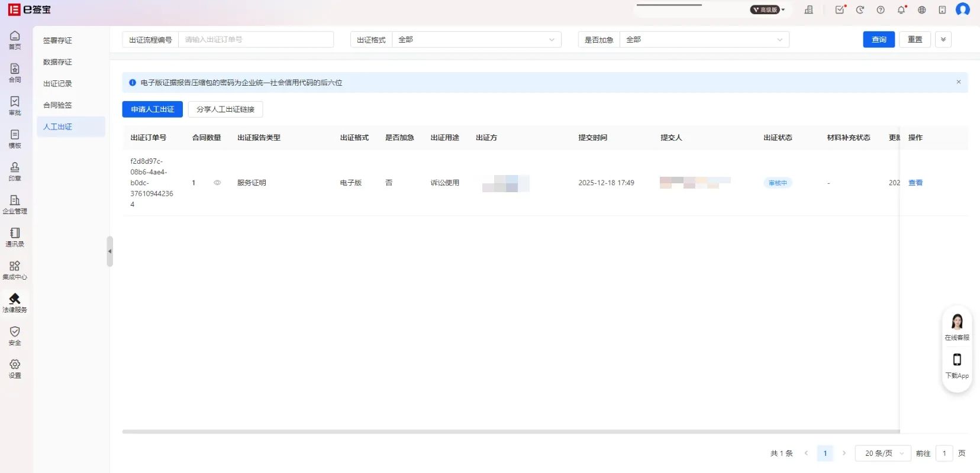Screen dimensions: 980x473
Task: Open the 设置 settings section
Action: [x=15, y=369]
